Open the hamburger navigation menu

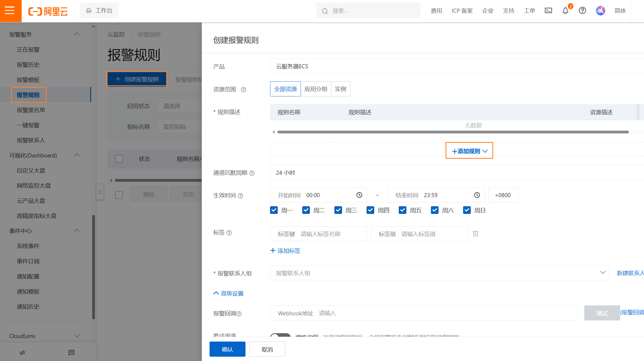click(x=11, y=11)
